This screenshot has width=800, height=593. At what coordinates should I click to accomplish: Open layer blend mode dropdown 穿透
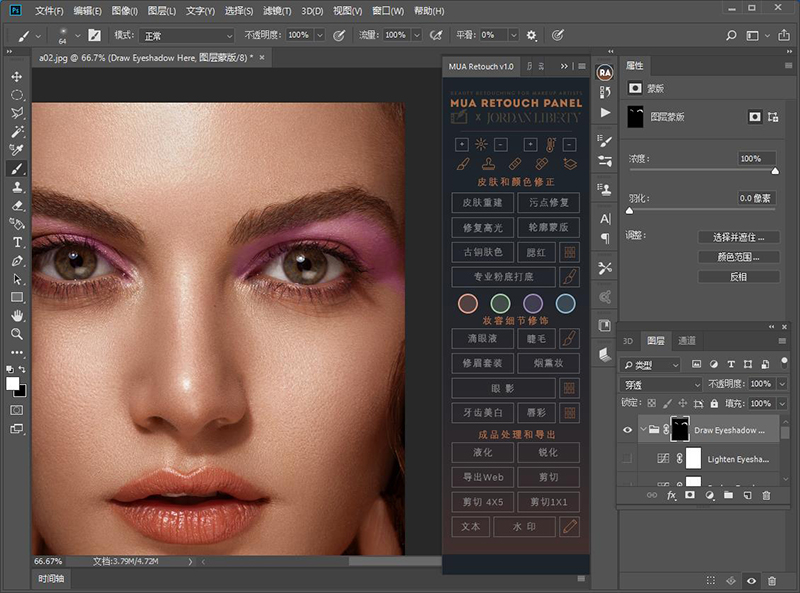(x=661, y=384)
